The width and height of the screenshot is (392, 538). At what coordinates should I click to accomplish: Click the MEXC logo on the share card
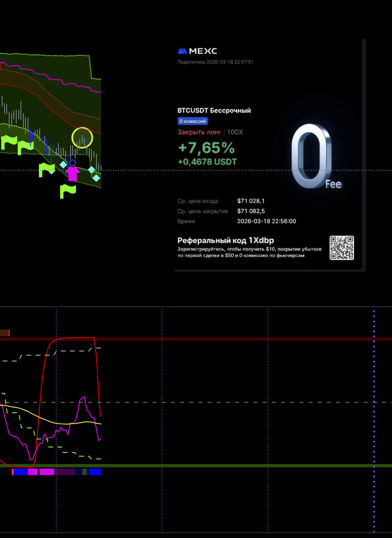pyautogui.click(x=197, y=51)
